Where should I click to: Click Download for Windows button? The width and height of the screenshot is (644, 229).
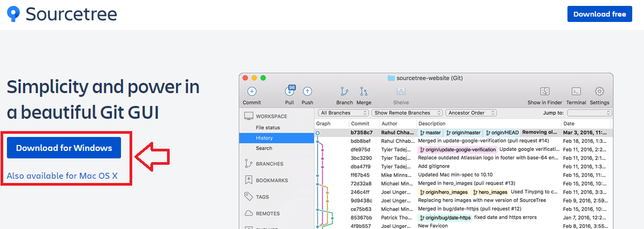point(64,148)
